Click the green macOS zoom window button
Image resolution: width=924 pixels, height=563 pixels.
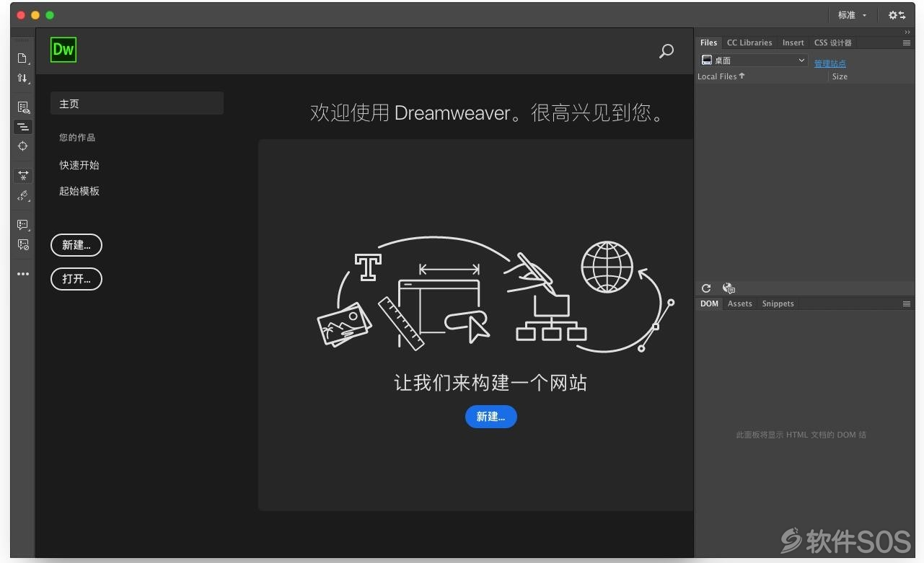coord(50,15)
